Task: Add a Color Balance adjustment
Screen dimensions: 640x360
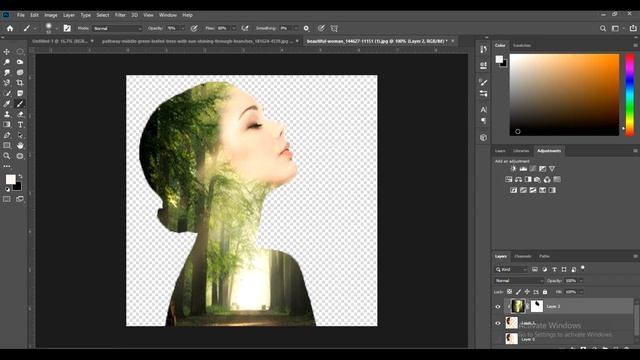Action: pos(518,180)
